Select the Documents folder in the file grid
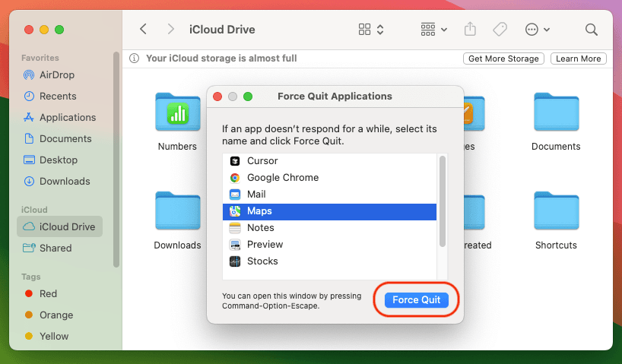 point(556,112)
